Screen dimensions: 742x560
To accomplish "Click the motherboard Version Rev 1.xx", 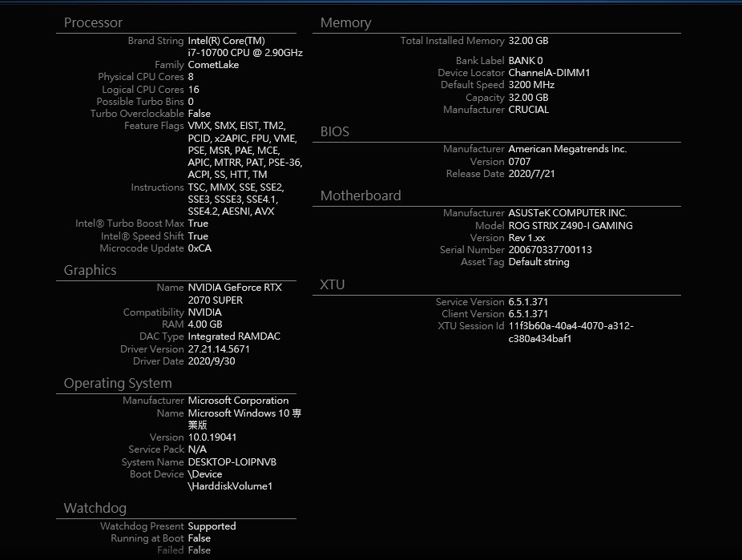I will [526, 238].
